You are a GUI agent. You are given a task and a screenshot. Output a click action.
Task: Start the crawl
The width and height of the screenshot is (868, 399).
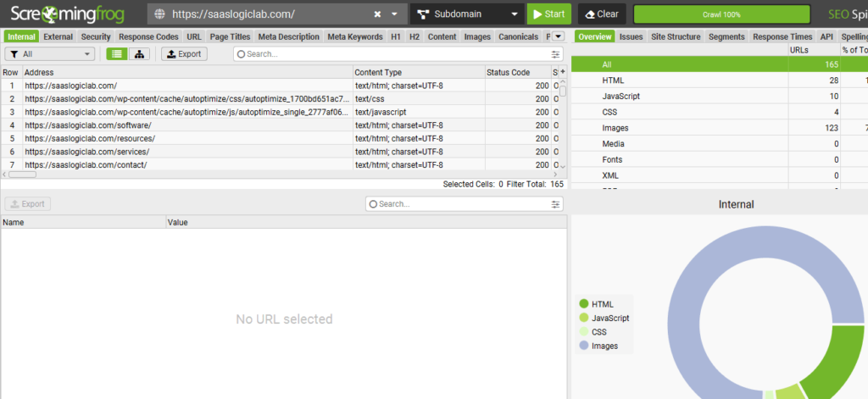click(549, 14)
